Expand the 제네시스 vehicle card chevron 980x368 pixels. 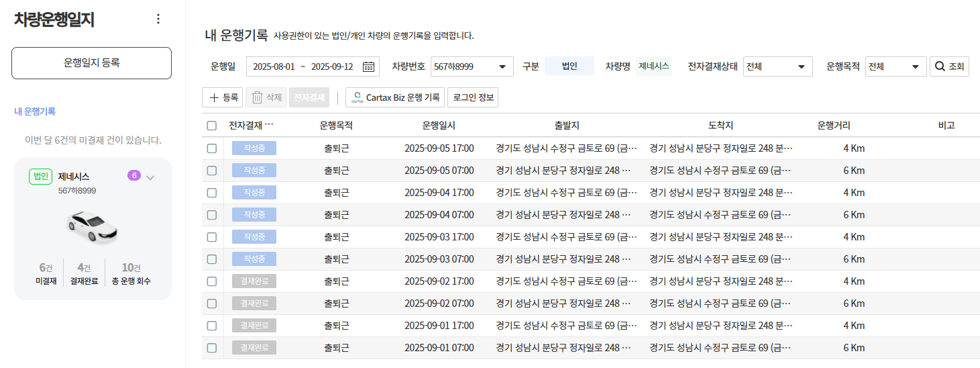pyautogui.click(x=150, y=177)
